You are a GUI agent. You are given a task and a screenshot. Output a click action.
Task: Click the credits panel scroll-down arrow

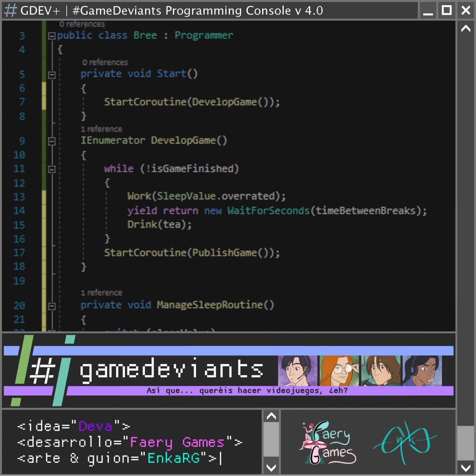pos(271,468)
